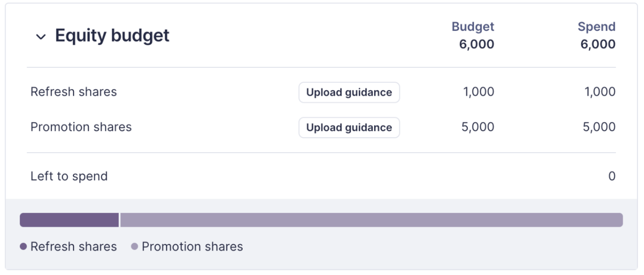Click the Budget column header
Screen dimensions: 644x275
pyautogui.click(x=473, y=27)
